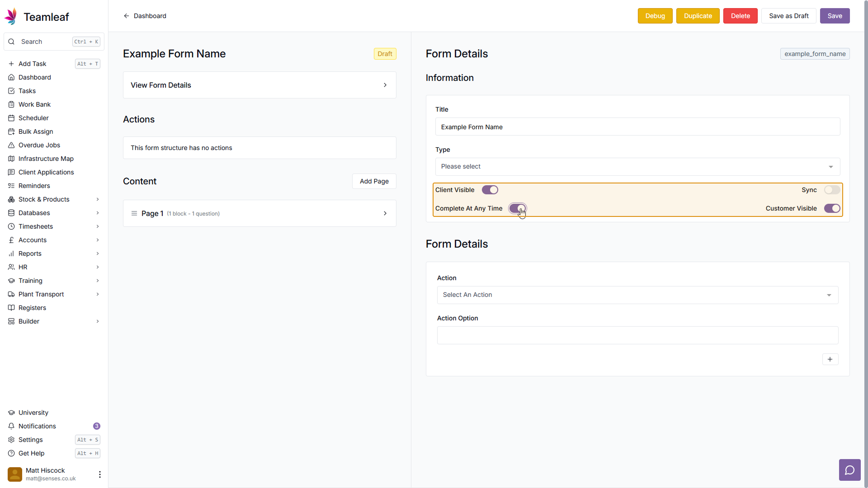Open user options three-dot menu

pos(99,474)
